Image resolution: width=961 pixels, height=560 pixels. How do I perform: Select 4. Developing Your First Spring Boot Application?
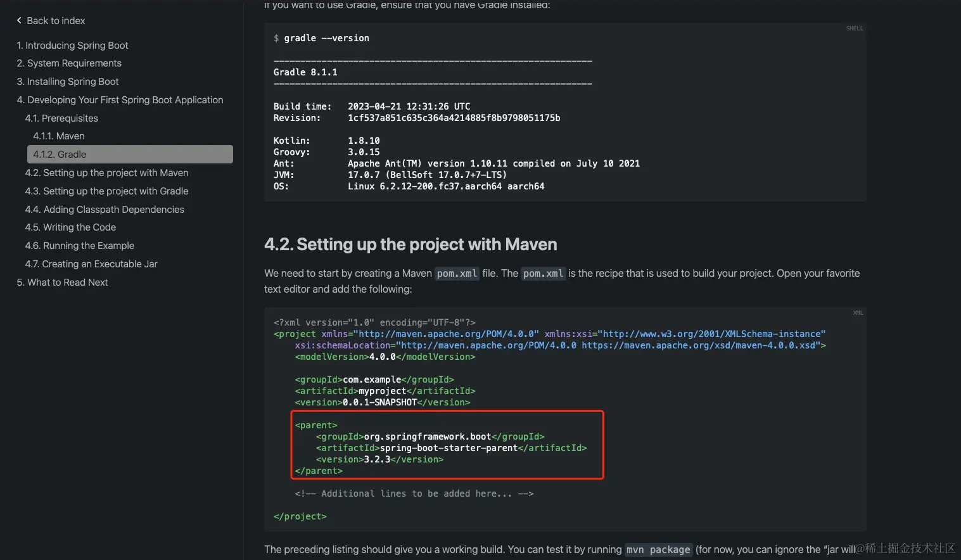(x=120, y=100)
